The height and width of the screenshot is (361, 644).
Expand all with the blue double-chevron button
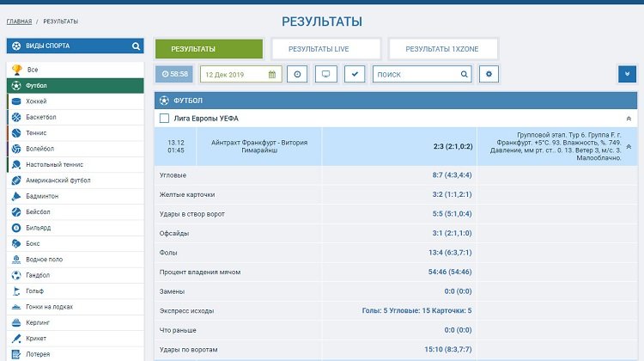[x=627, y=75]
